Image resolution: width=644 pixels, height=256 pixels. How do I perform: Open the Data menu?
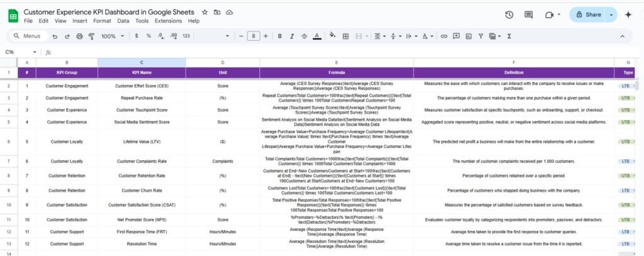coord(123,21)
